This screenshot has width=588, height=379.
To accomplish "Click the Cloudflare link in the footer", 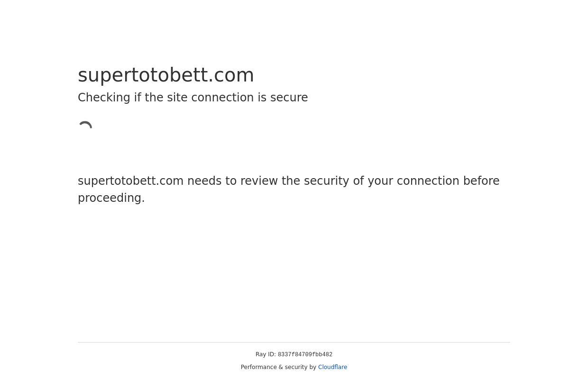I will tap(332, 367).
